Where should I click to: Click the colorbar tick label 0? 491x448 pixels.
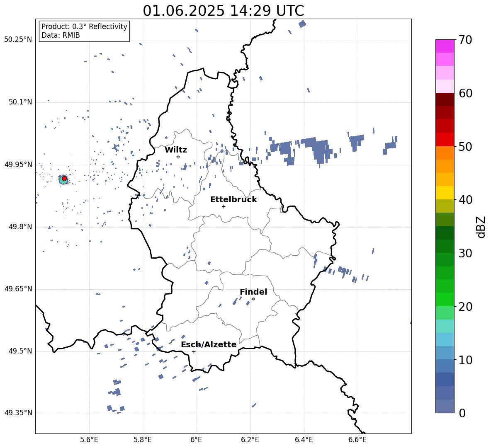click(x=462, y=413)
